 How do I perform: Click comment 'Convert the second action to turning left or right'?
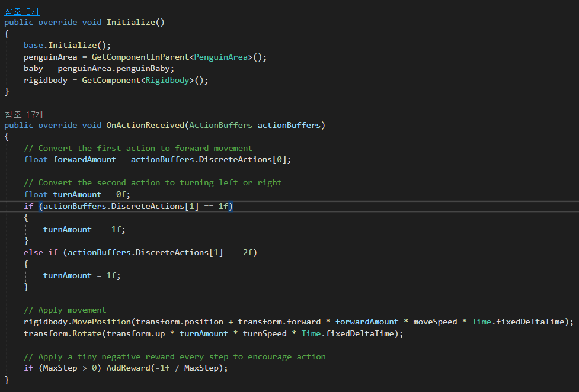point(152,183)
